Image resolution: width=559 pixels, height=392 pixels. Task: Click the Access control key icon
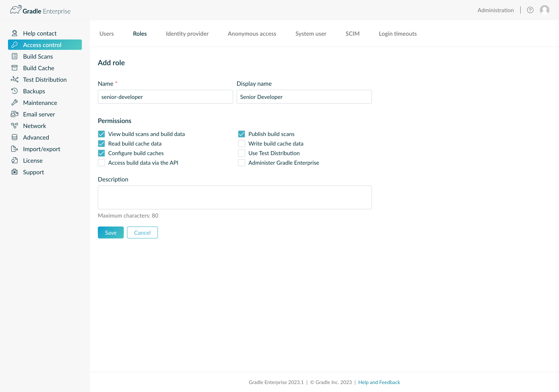(x=15, y=45)
